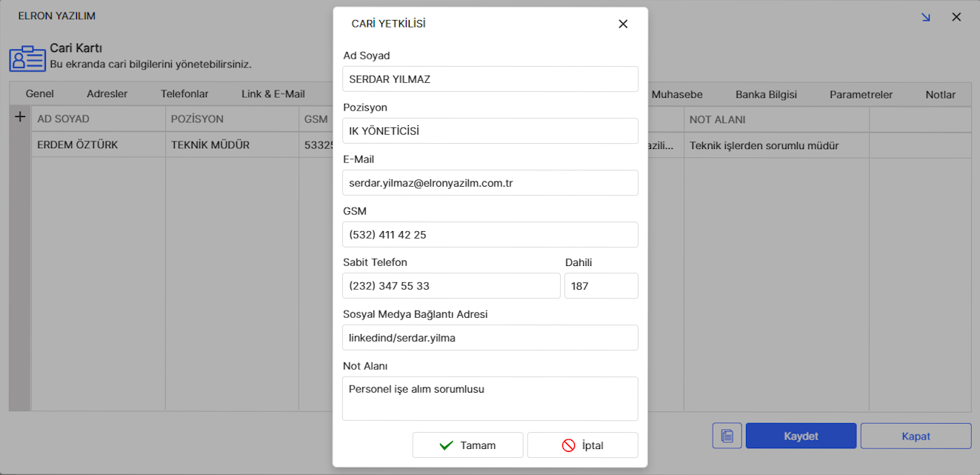Focus the Pozisyon text field
This screenshot has height=475, width=980.
[x=490, y=131]
